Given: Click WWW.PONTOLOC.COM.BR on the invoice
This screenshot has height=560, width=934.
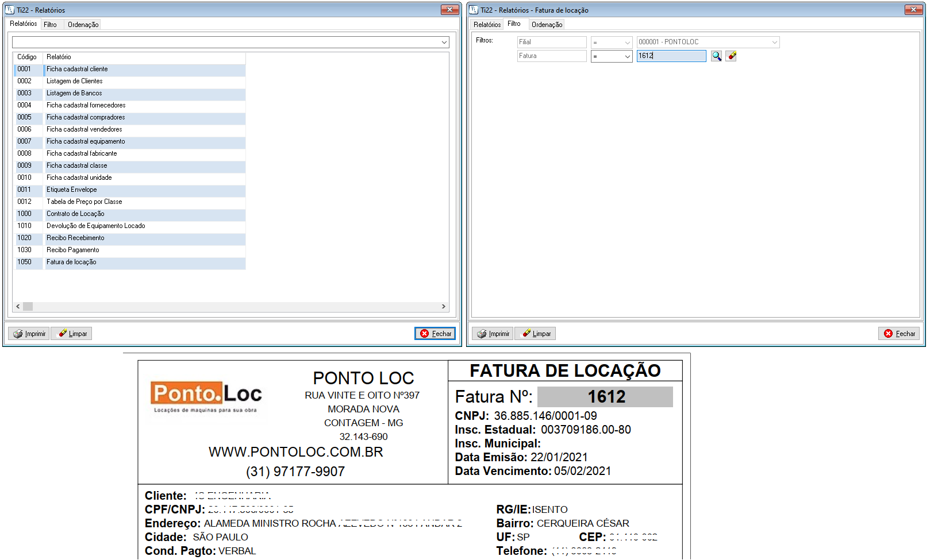Looking at the screenshot, I should [x=295, y=452].
